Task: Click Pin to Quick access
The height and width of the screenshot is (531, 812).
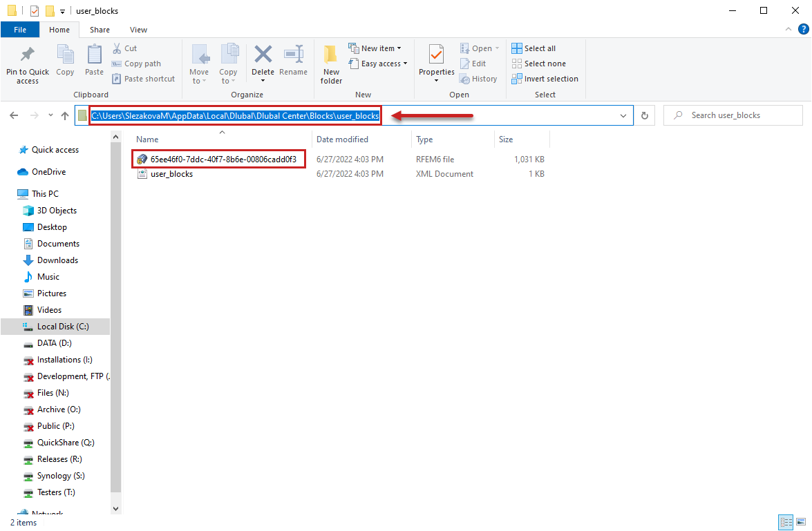Action: tap(27, 64)
